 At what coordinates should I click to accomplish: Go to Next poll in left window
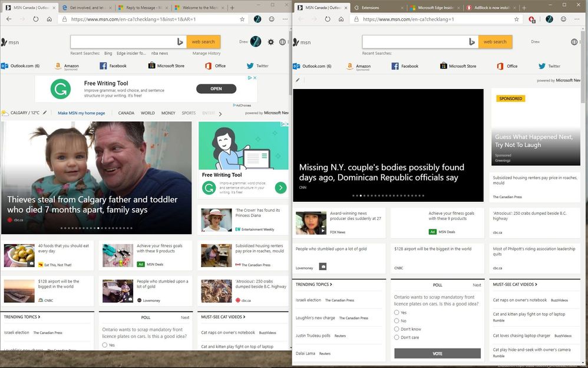click(185, 317)
